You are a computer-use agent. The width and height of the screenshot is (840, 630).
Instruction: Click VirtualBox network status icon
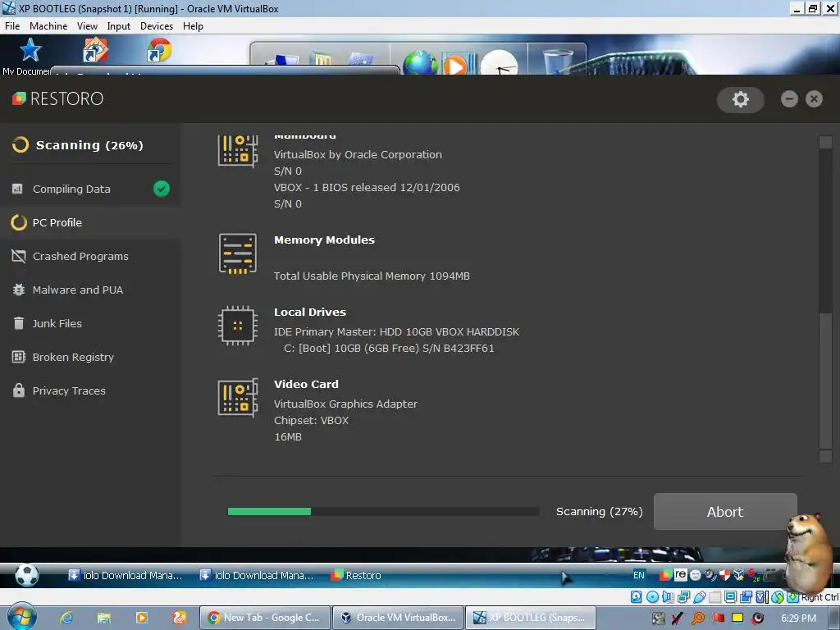pos(683,597)
